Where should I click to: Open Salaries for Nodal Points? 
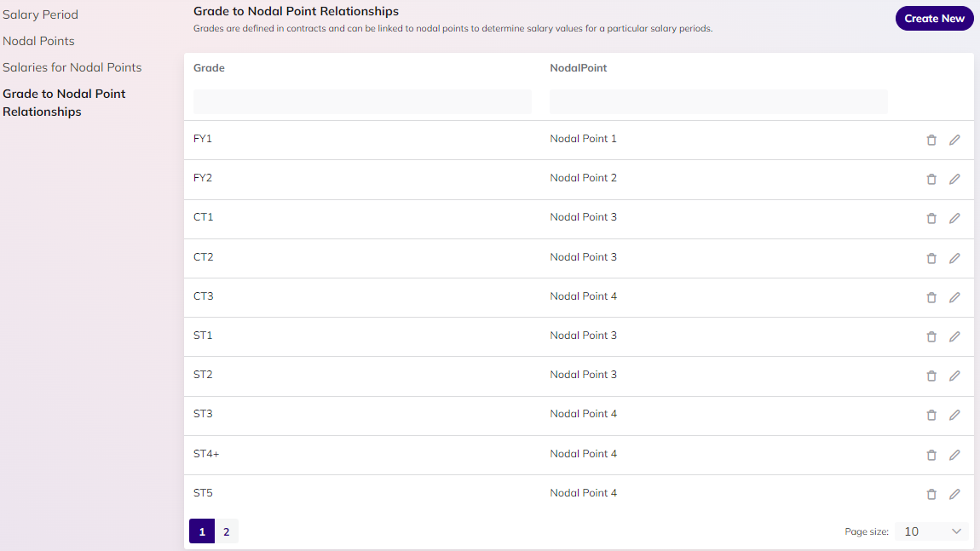[x=72, y=66]
